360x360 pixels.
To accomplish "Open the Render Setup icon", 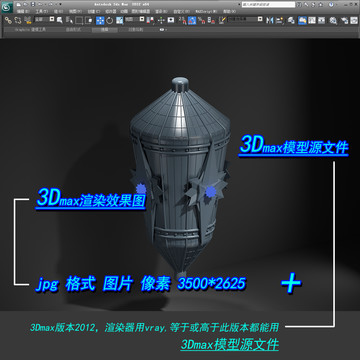I will 345,20.
